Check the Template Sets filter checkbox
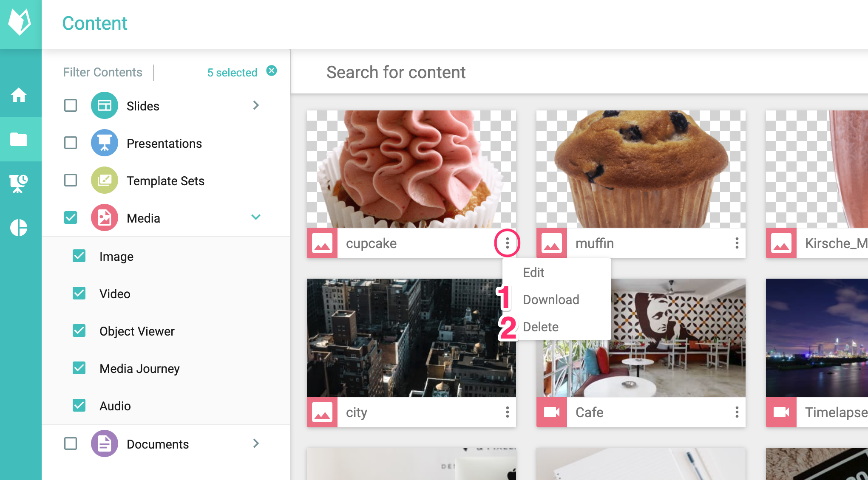Viewport: 868px width, 480px height. click(x=71, y=180)
